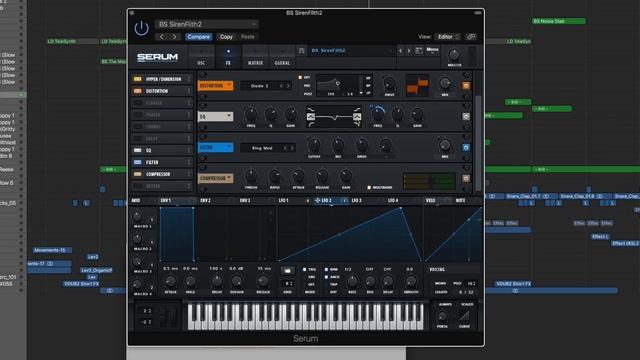Click the distortion waveshape display

(x=417, y=85)
